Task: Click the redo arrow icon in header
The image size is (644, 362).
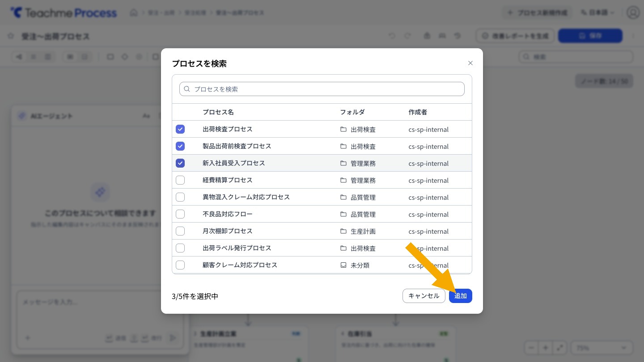Action: click(x=407, y=36)
